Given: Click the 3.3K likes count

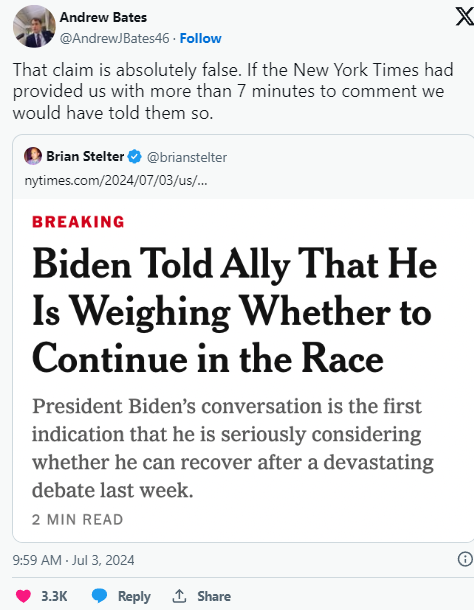Looking at the screenshot, I should [54, 596].
